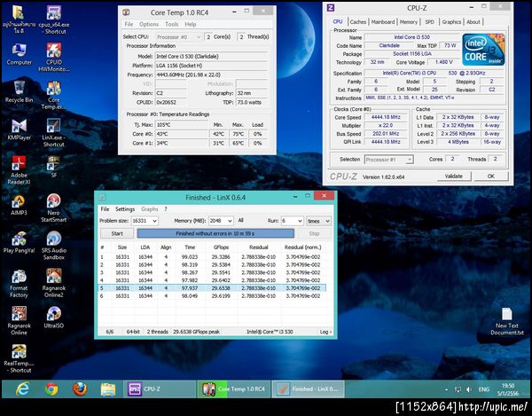
Task: Open the cpuz_x64.exe shortcut icon
Action: pyautogui.click(x=53, y=20)
